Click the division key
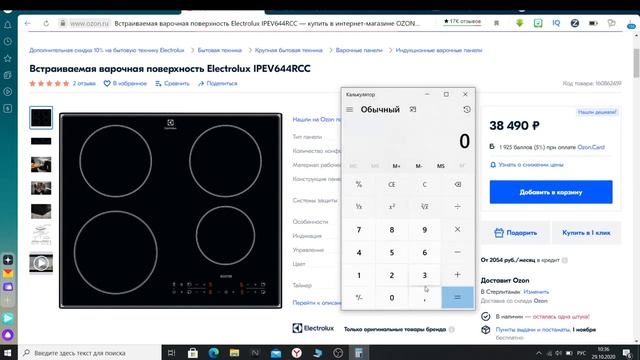Image resolution: width=640 pixels, height=360 pixels. click(458, 207)
